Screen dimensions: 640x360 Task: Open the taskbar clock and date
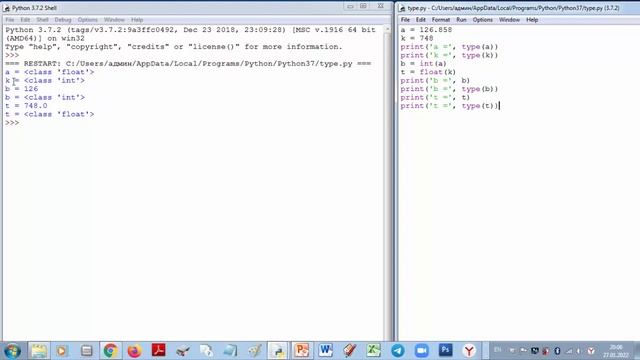[616, 351]
